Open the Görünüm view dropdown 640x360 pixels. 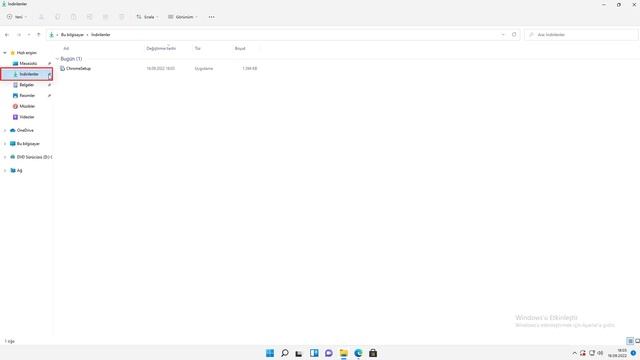(x=182, y=17)
